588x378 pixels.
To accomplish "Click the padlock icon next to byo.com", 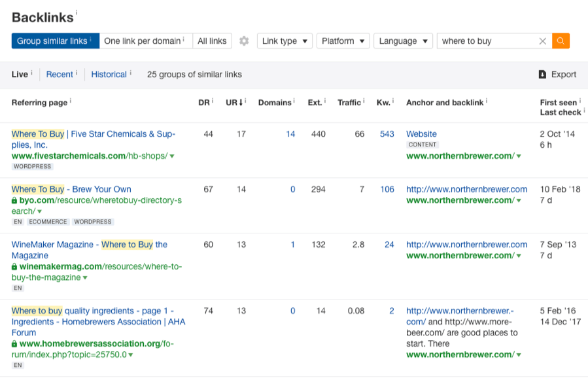I will (x=14, y=201).
